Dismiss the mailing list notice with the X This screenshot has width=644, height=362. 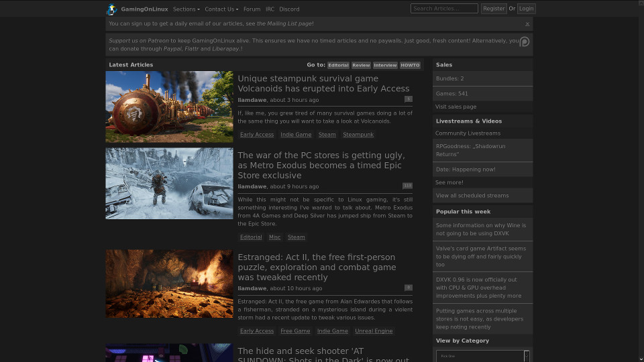[527, 24]
